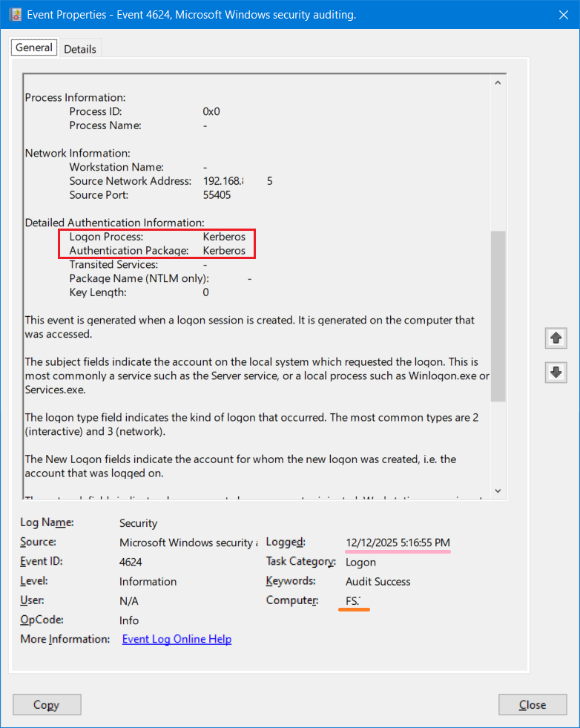Click the Close button

pyautogui.click(x=533, y=705)
